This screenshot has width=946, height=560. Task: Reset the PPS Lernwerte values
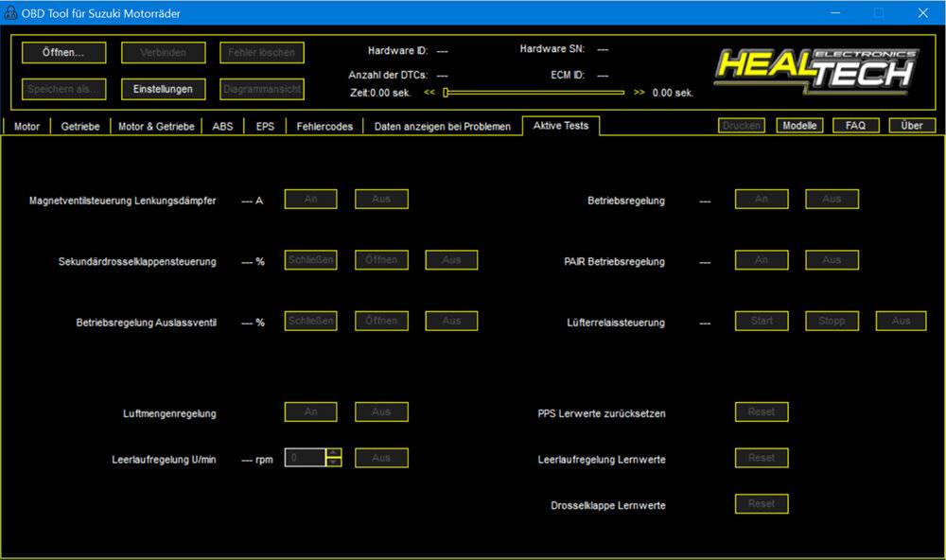pos(761,411)
